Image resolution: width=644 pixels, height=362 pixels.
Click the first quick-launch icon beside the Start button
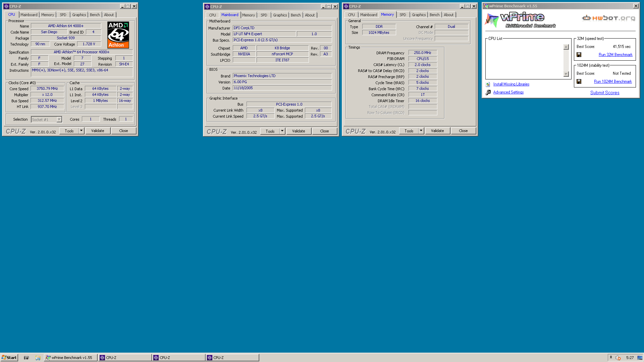[x=26, y=358]
